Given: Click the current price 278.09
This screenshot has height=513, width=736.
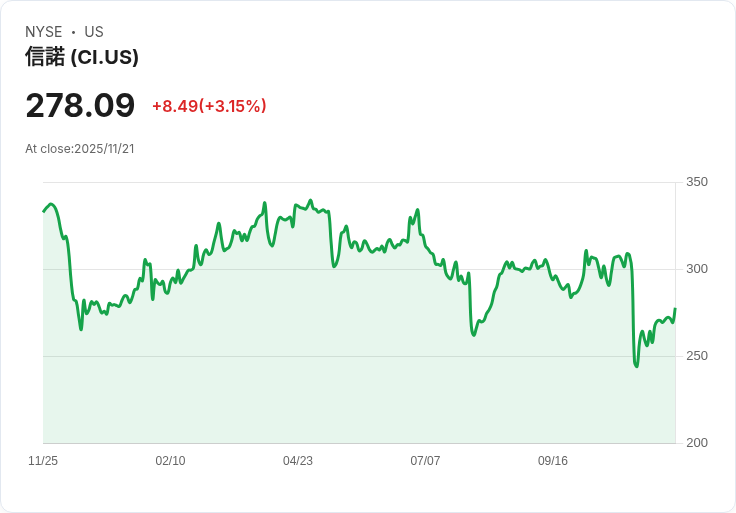Looking at the screenshot, I should point(80,106).
